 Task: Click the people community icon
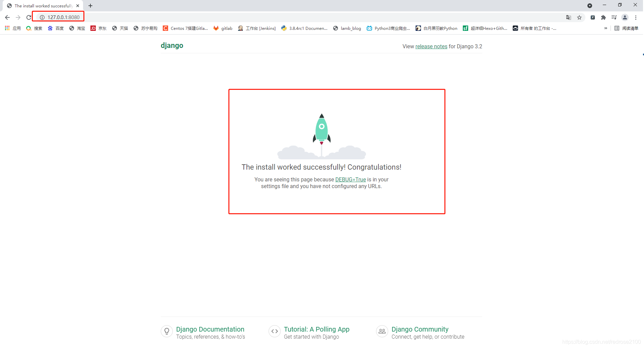tap(382, 331)
